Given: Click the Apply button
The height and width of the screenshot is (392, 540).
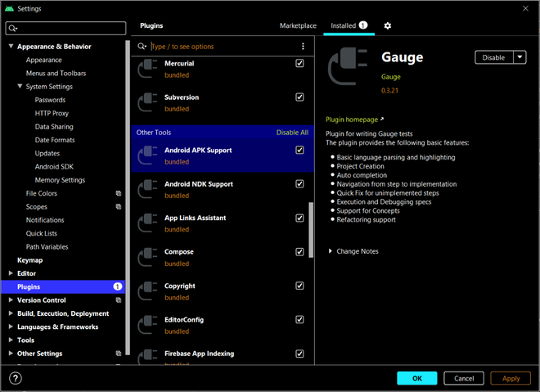Looking at the screenshot, I should [511, 378].
